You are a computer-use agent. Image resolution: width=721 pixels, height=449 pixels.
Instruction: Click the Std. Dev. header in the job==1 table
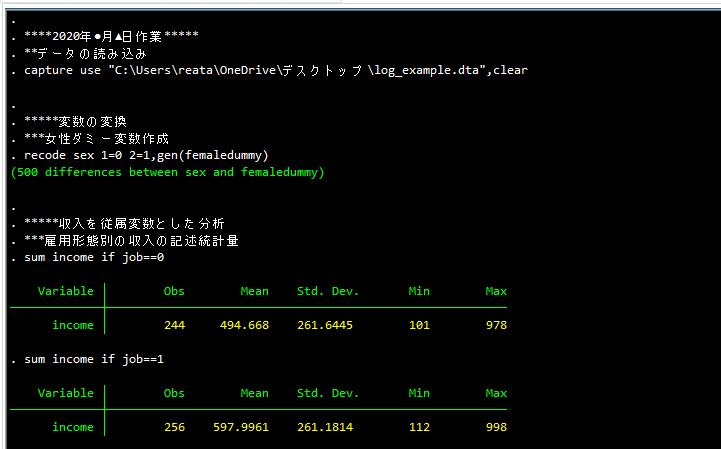tap(328, 393)
